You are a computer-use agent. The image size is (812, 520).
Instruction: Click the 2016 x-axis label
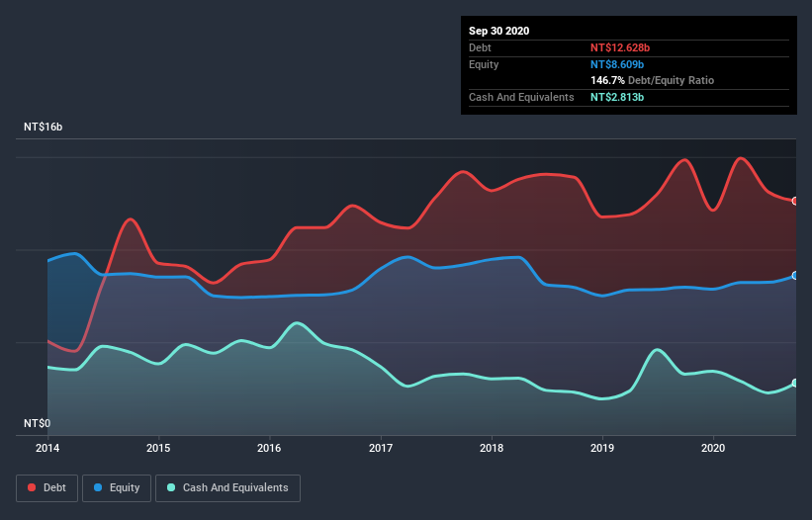point(269,448)
